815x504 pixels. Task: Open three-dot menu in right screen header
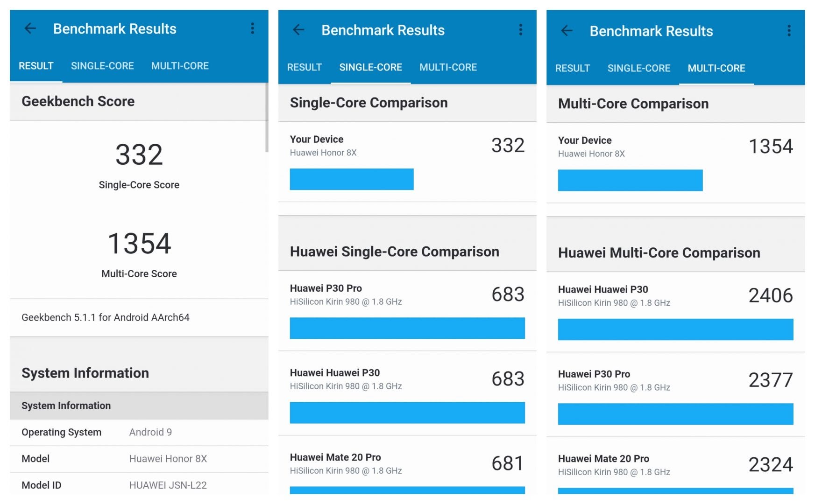point(788,31)
